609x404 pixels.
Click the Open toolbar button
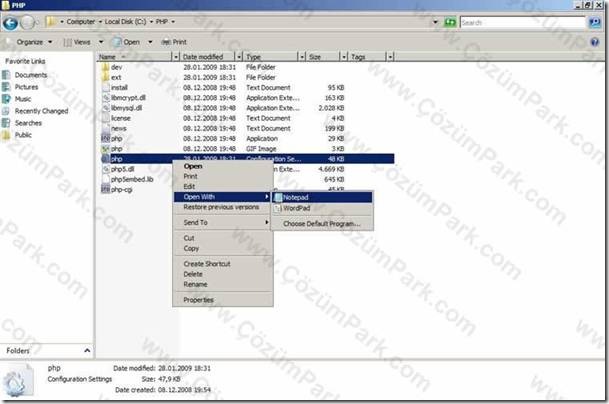pyautogui.click(x=127, y=42)
